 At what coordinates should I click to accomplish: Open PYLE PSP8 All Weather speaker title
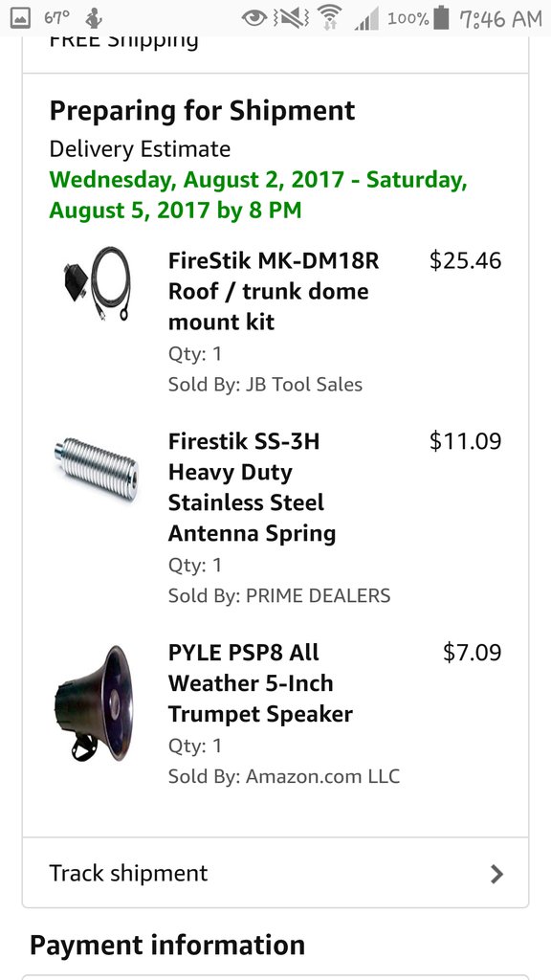click(260, 683)
